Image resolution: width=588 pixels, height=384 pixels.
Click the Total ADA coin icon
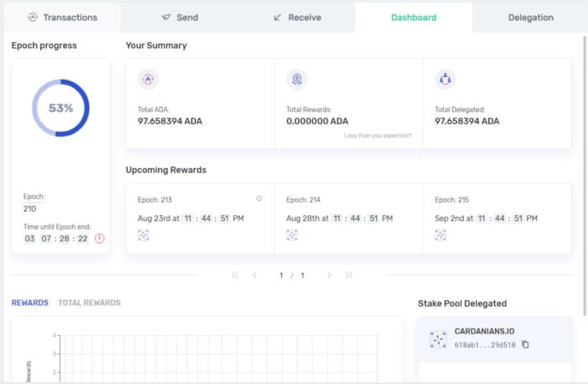(x=148, y=79)
